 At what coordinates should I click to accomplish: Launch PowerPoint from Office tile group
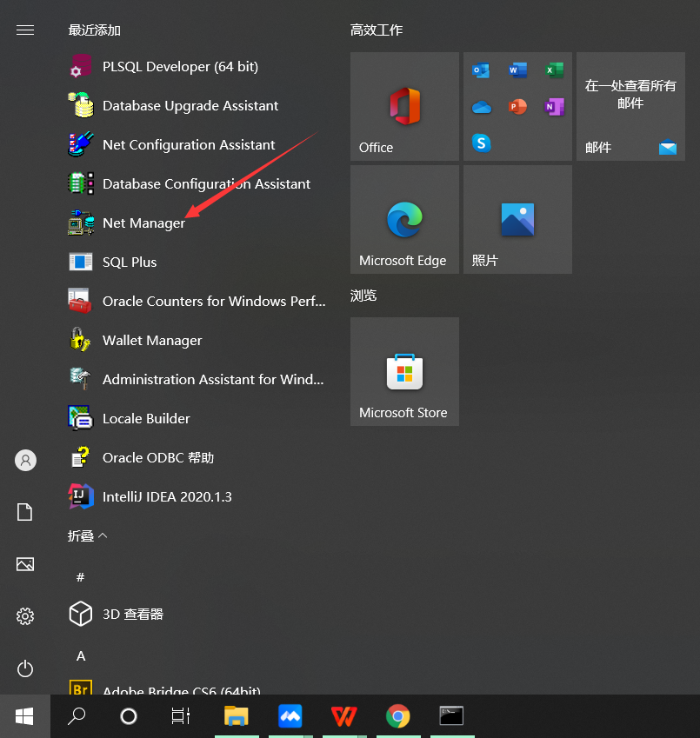(x=517, y=107)
